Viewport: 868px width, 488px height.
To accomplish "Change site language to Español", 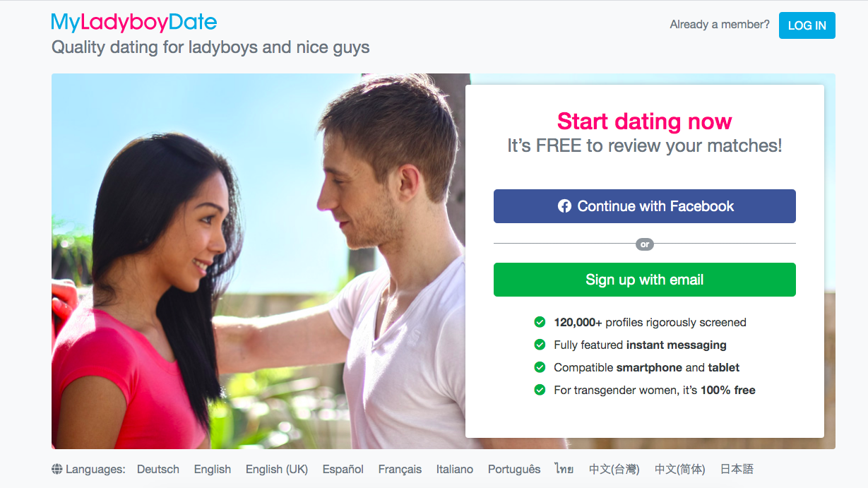I will pyautogui.click(x=343, y=469).
